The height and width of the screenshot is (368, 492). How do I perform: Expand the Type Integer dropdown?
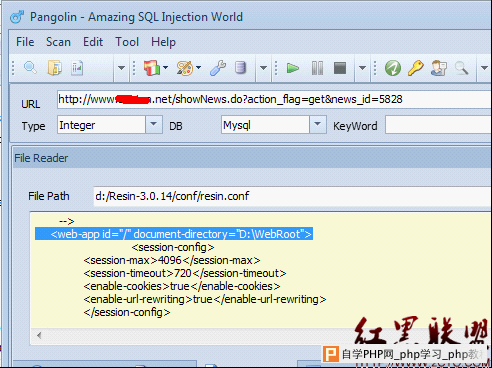[x=154, y=125]
